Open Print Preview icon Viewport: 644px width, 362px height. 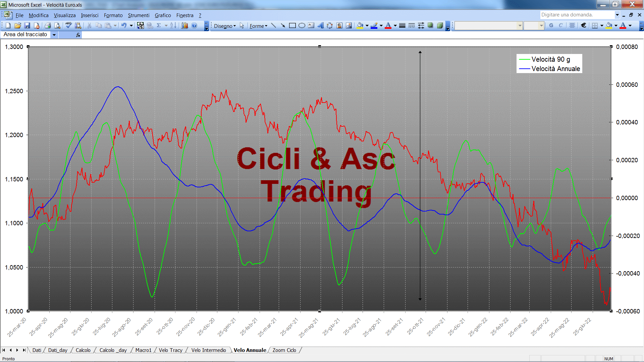click(57, 25)
